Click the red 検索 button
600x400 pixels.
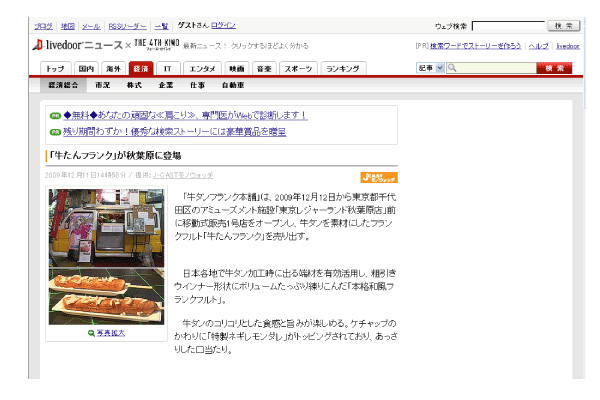click(554, 68)
